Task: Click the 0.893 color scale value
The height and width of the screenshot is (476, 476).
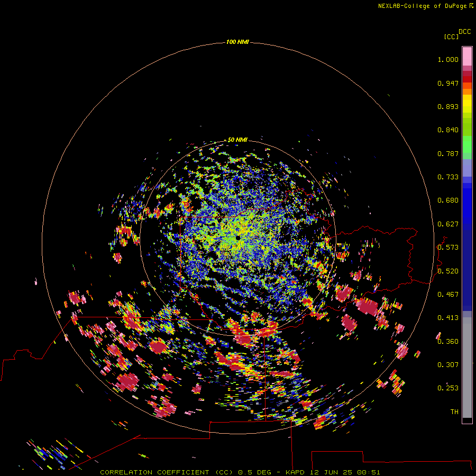Action: (x=448, y=106)
